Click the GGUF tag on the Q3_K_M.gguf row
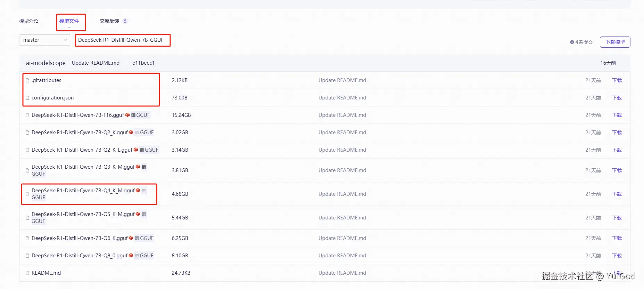This screenshot has height=289, width=644. point(38,174)
